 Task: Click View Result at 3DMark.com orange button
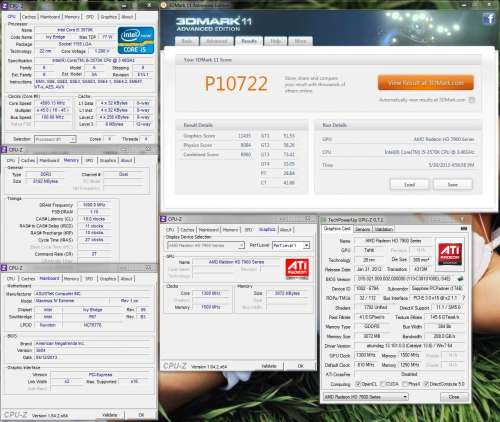point(426,83)
